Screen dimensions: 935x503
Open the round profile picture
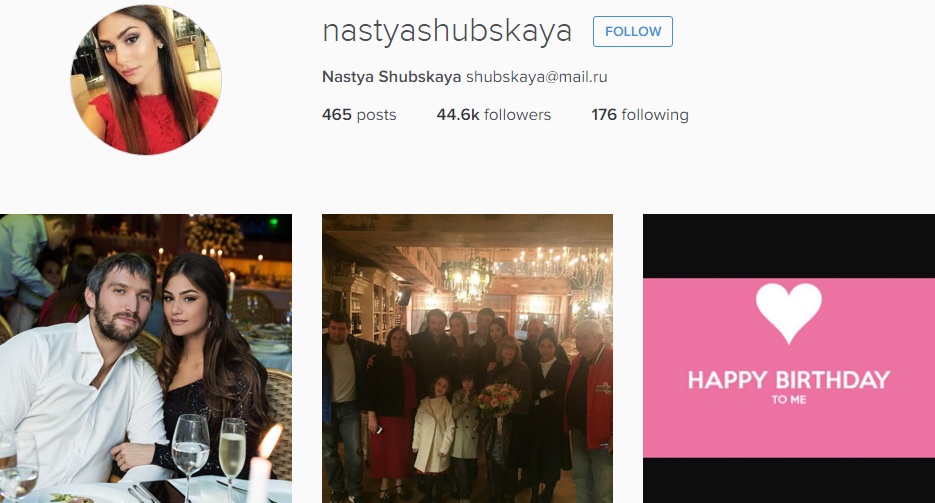(x=146, y=79)
